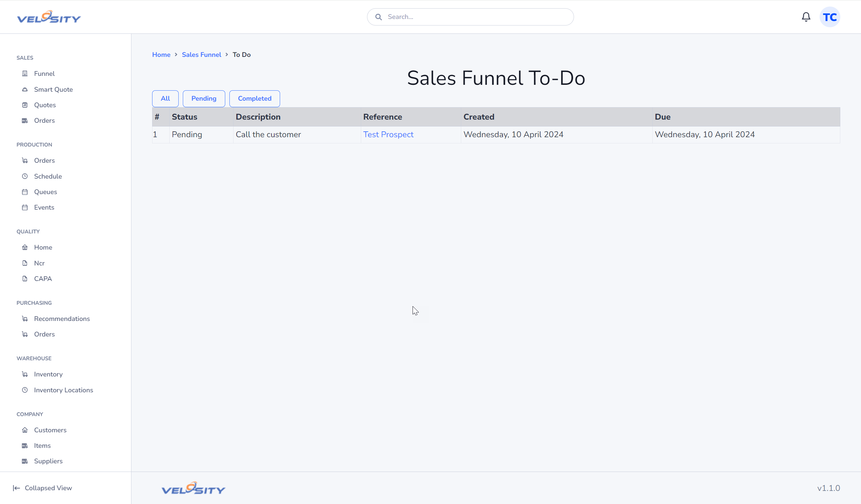The height and width of the screenshot is (504, 861).
Task: Click the 'To Do' breadcrumb text
Action: point(241,54)
